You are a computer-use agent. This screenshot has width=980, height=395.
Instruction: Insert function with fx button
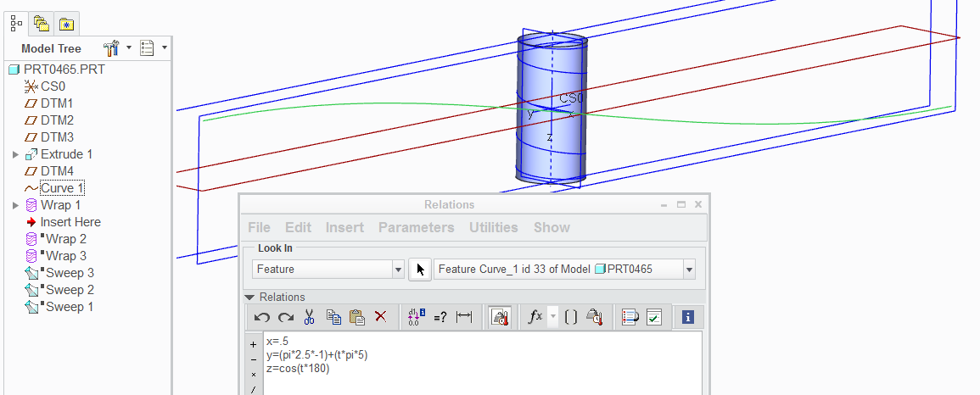point(535,317)
